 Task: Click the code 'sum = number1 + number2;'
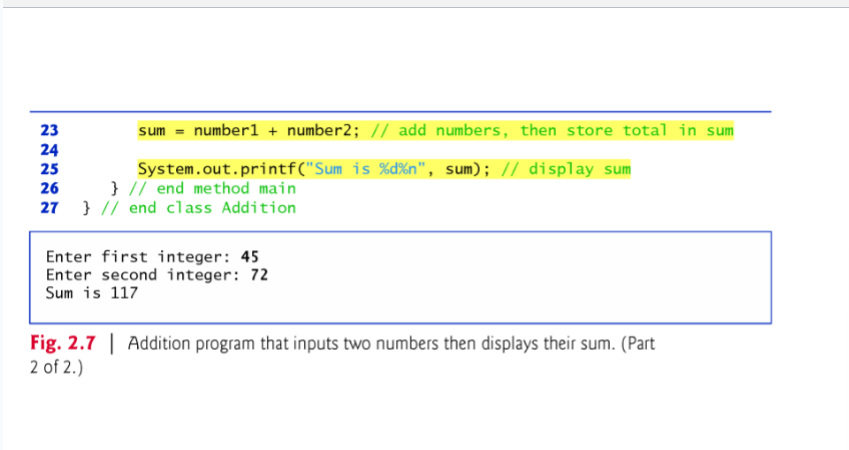pyautogui.click(x=249, y=131)
